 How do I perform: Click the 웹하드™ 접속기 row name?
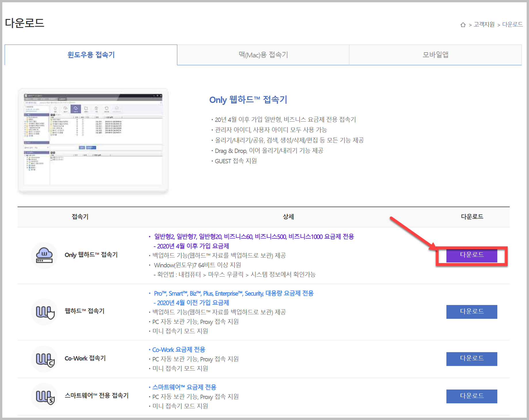pos(84,311)
